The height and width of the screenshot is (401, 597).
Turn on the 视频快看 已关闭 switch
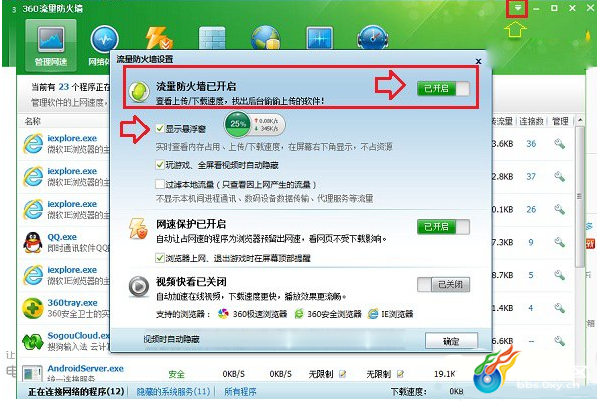coord(443,284)
